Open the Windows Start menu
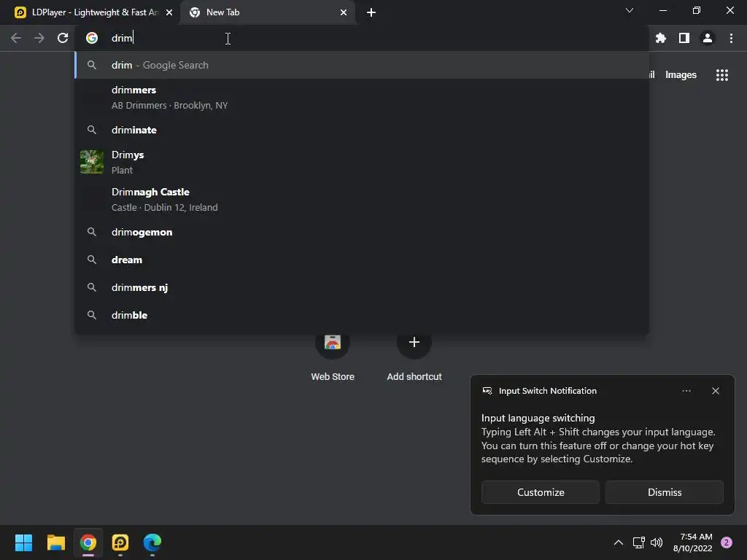 [23, 542]
